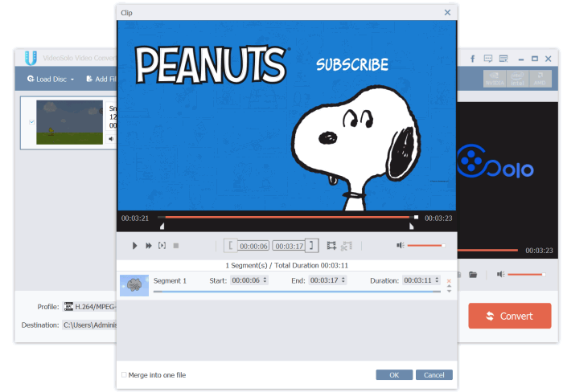Adjust the main window volume slider

pos(527,275)
